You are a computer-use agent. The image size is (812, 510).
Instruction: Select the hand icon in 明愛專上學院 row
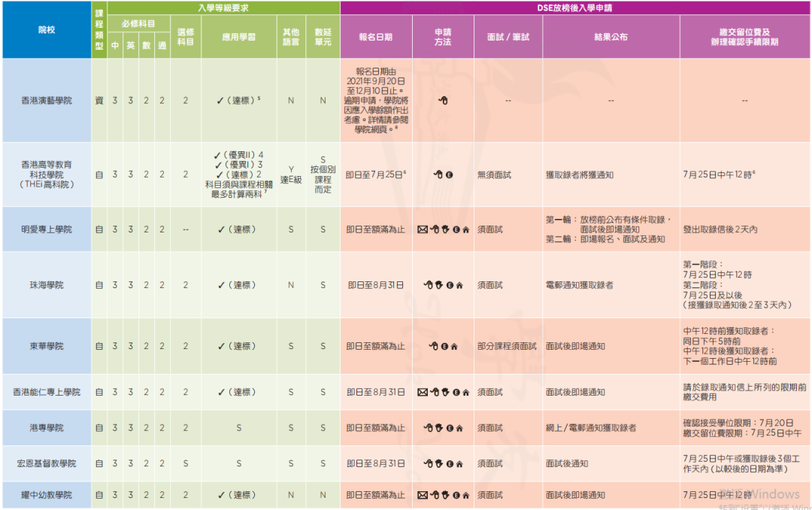click(446, 229)
